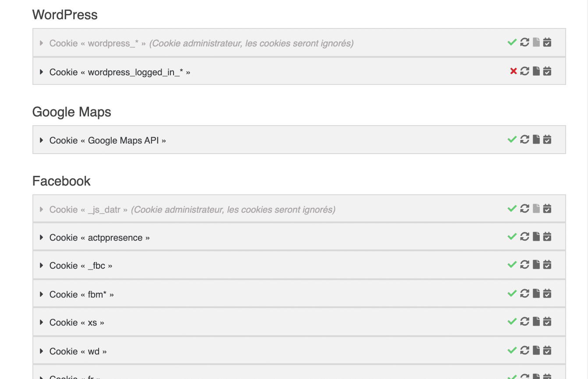Viewport: 588px width, 379px height.
Task: Click the "Cookie « xs »" label
Action: click(x=77, y=323)
